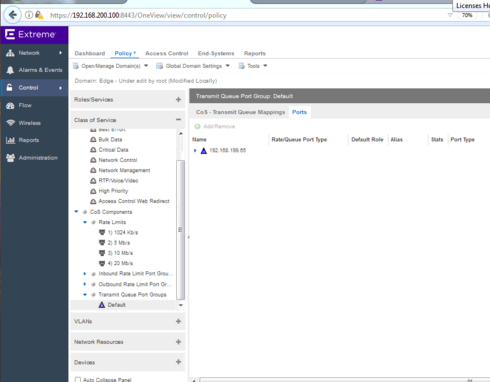Viewport: 490px width, 382px height.
Task: Switch to the Access Control tab
Action: (x=167, y=53)
